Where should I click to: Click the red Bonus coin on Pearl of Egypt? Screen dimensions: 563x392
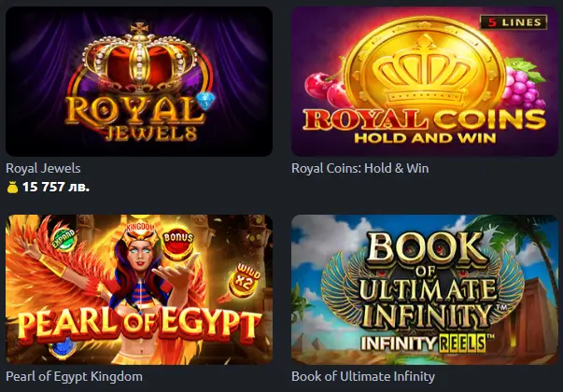[x=177, y=244]
